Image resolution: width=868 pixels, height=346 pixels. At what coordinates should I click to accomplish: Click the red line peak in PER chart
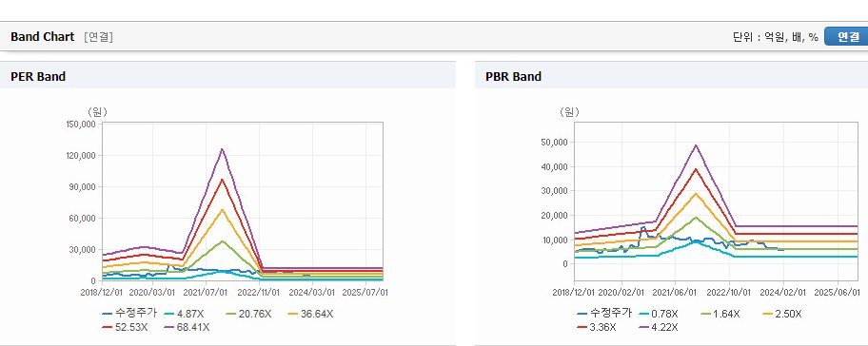click(222, 180)
